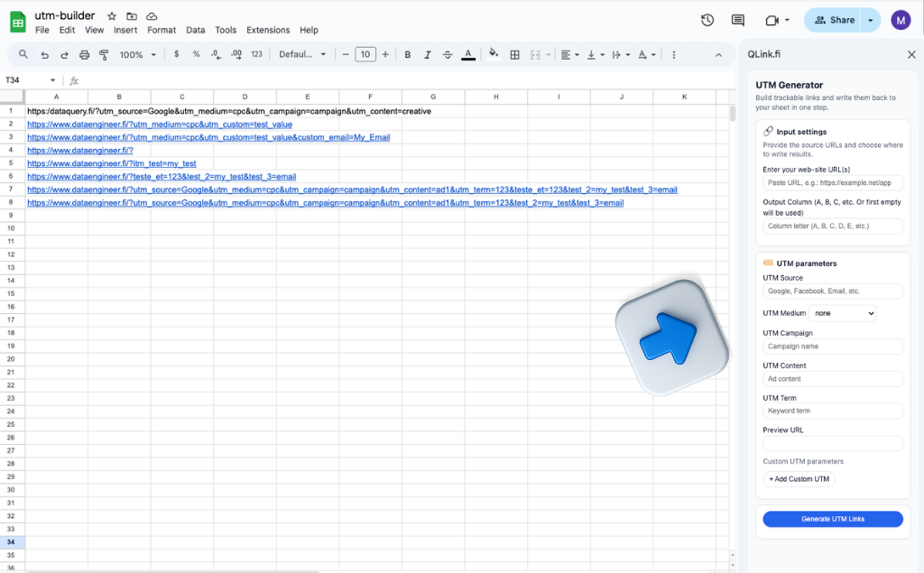This screenshot has height=573, width=924.
Task: Expand the font family dropdown
Action: click(302, 54)
